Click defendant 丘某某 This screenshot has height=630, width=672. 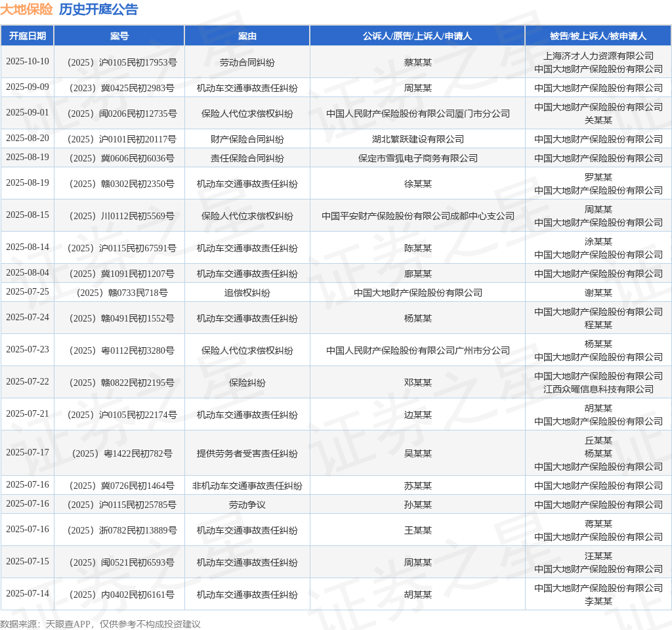598,440
